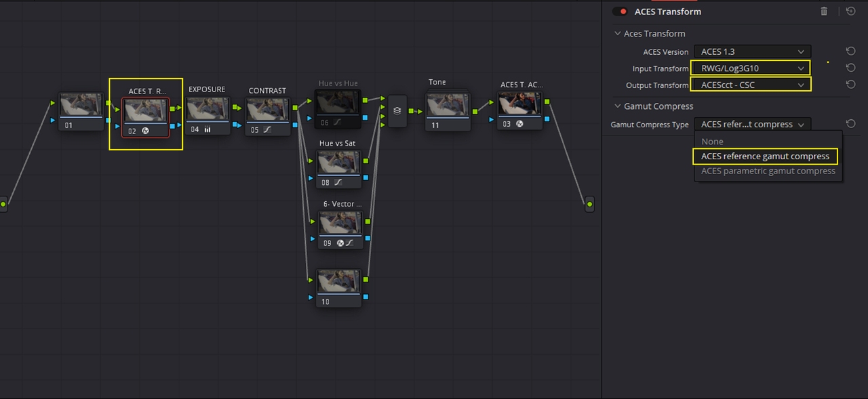Click the FX badge on node 09
The width and height of the screenshot is (868, 399).
click(x=340, y=243)
